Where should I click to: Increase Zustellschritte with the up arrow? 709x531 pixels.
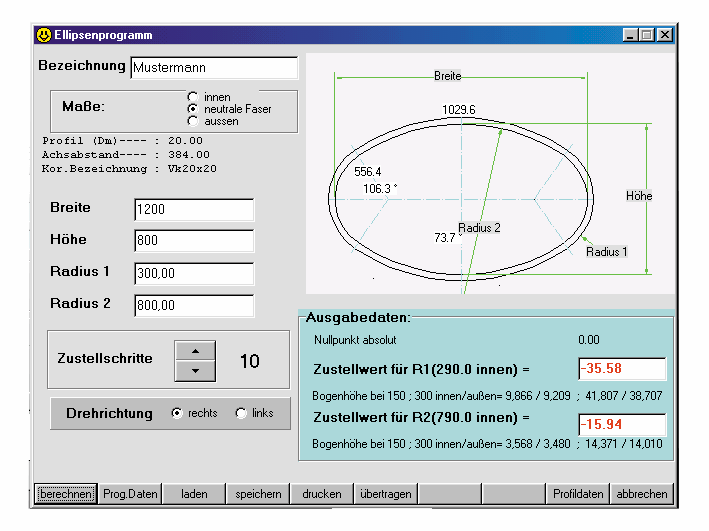(195, 351)
